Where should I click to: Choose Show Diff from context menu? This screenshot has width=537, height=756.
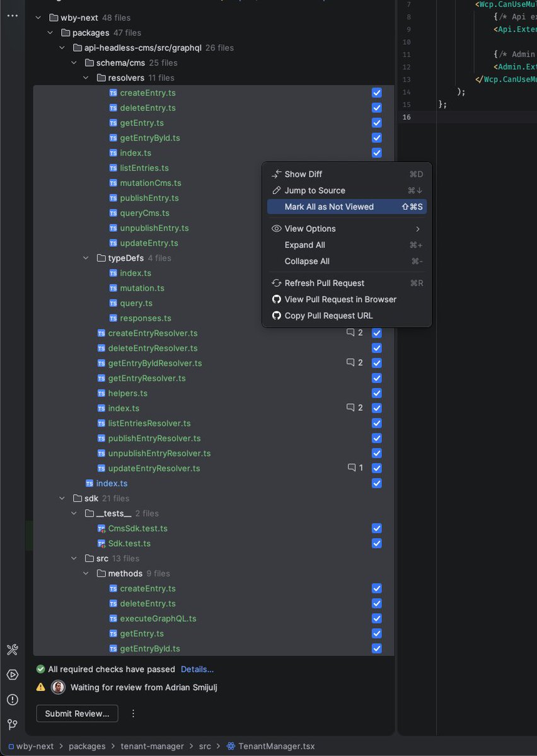click(x=347, y=174)
